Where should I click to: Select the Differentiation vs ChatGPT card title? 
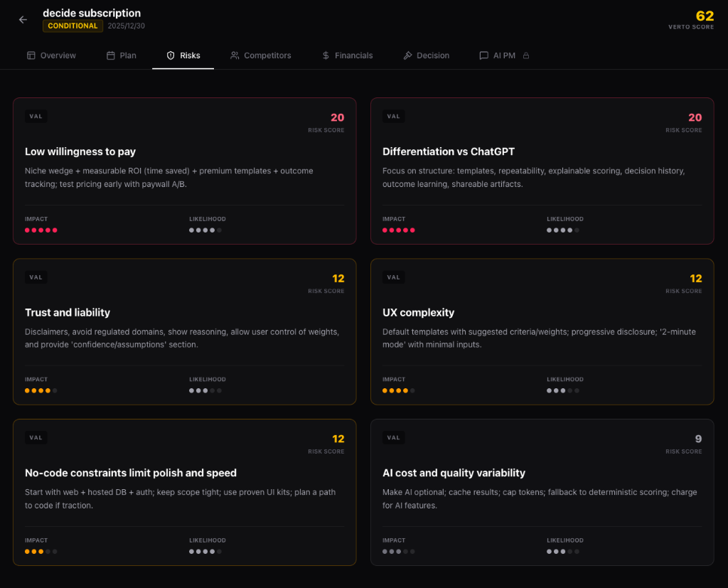(x=449, y=151)
